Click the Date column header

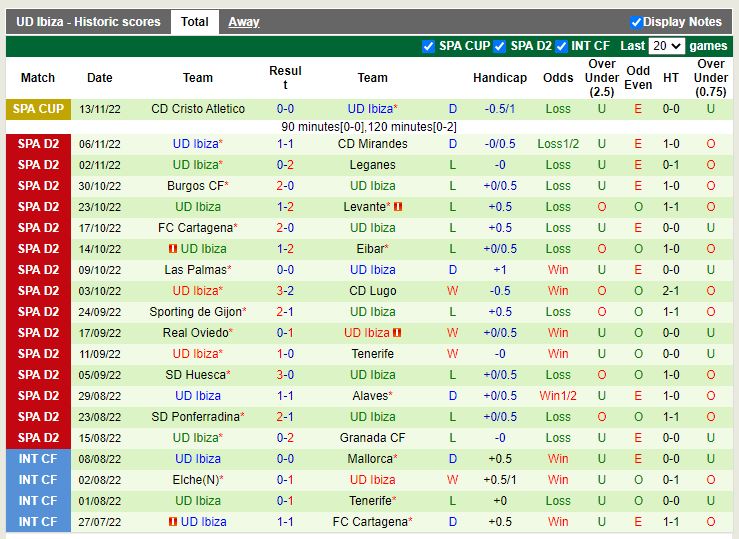(x=99, y=78)
